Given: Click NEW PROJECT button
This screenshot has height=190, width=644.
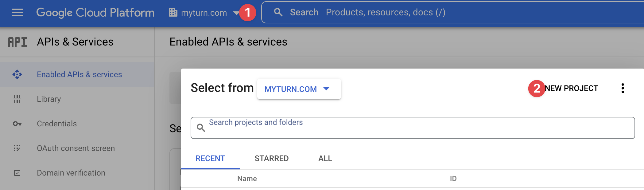Looking at the screenshot, I should (x=571, y=88).
